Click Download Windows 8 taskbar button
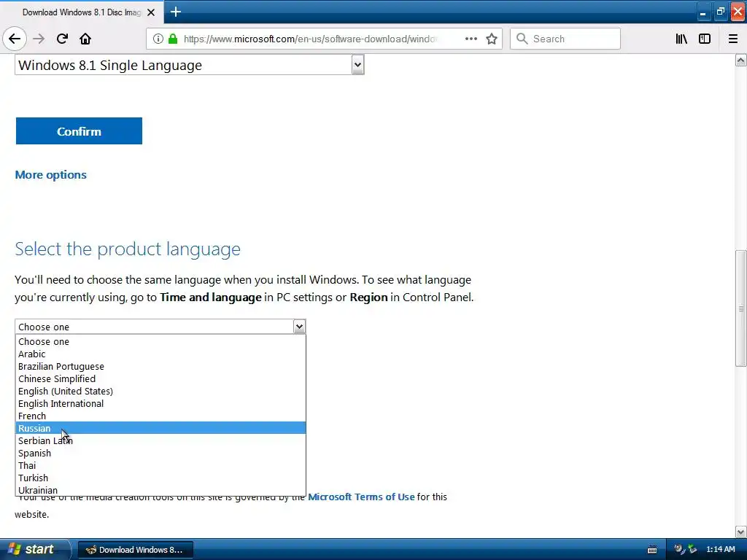Image resolution: width=747 pixels, height=560 pixels. pos(135,550)
